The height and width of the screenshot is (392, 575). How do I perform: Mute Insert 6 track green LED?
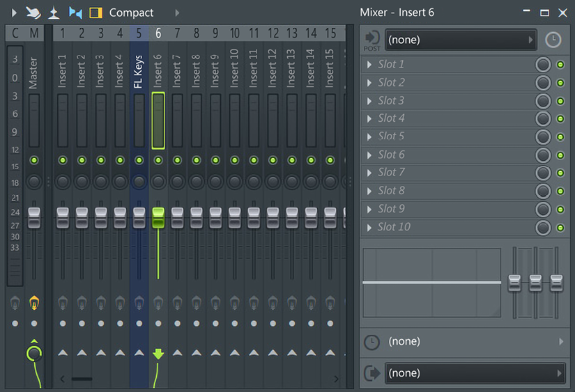pyautogui.click(x=158, y=160)
